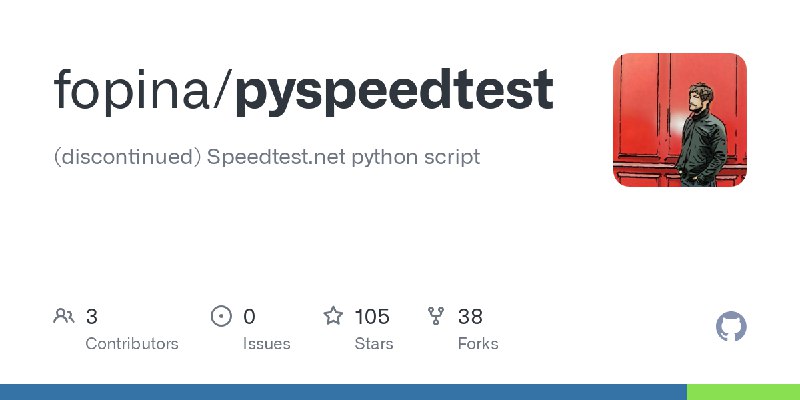The image size is (800, 400).
Task: Click the word "(discontinued)" in description
Action: (x=128, y=157)
